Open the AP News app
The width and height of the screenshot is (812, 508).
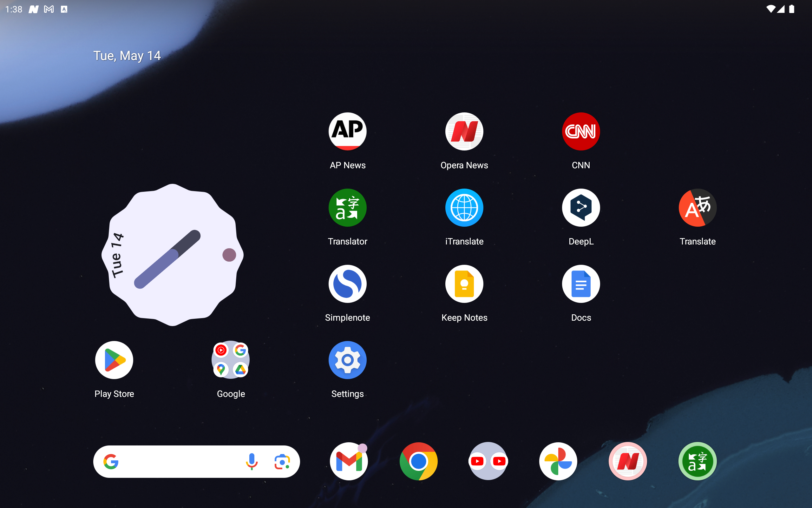tap(348, 131)
